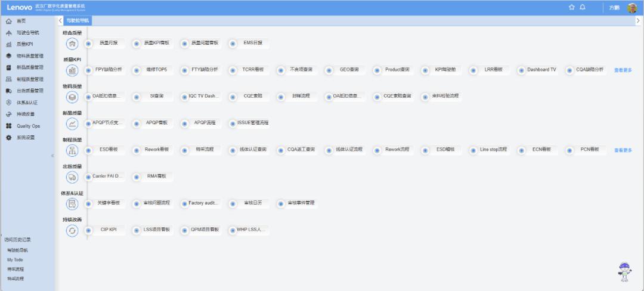The width and height of the screenshot is (644, 291).
Task: Select the 驾驶舱导航 tab in tab bar
Action: coord(78,20)
